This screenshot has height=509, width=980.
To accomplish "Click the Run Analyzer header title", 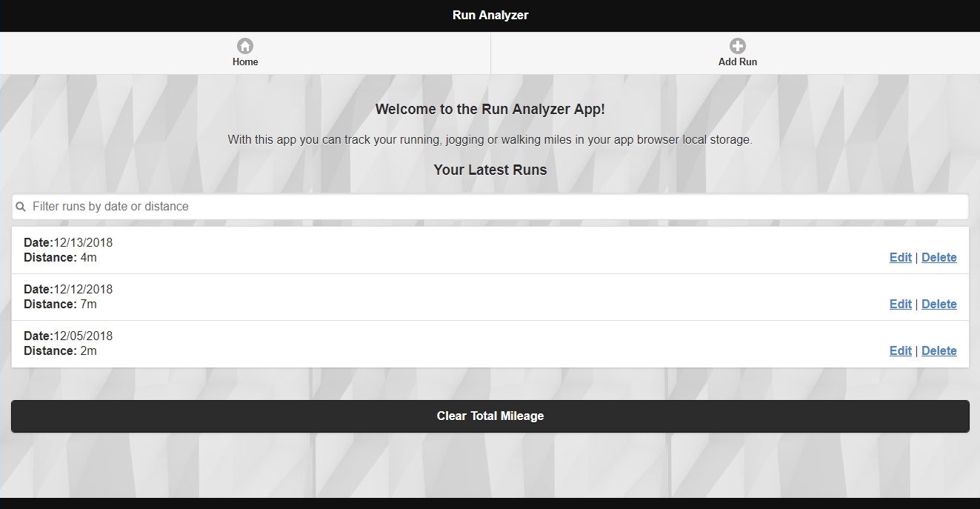I will [x=490, y=16].
